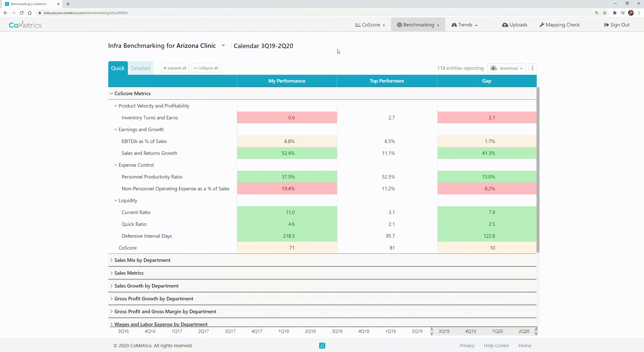Open the Infra Benchmarking title dropdown arrow
This screenshot has height=352, width=644.
223,45
